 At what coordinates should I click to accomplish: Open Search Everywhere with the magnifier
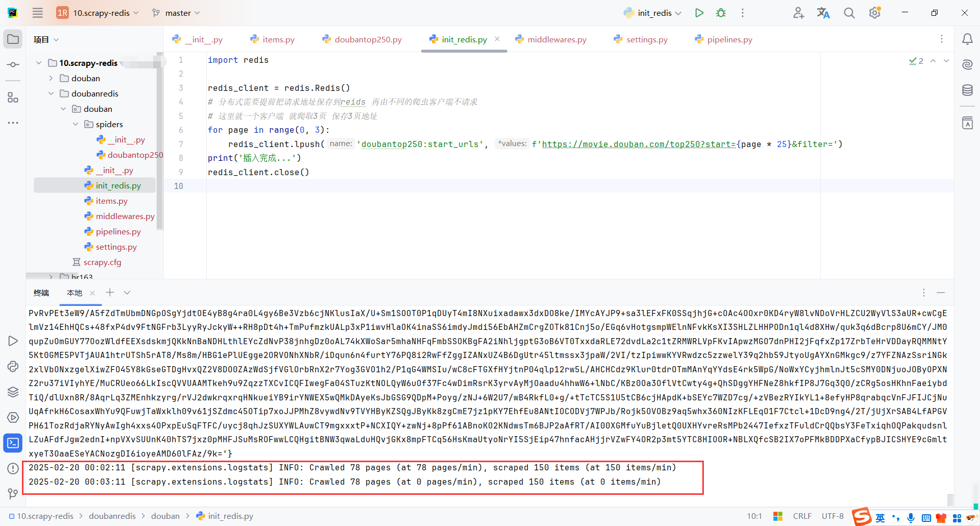[849, 12]
